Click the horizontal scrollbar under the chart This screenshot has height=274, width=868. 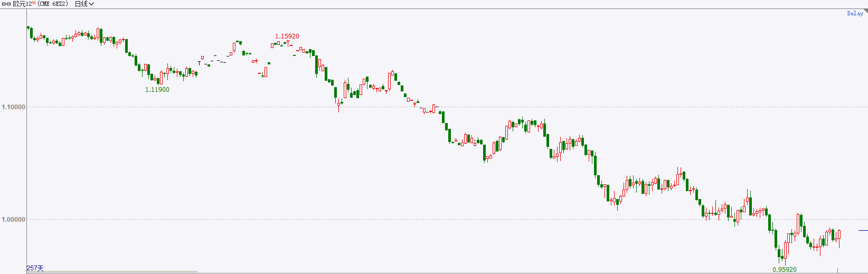[x=112, y=272]
